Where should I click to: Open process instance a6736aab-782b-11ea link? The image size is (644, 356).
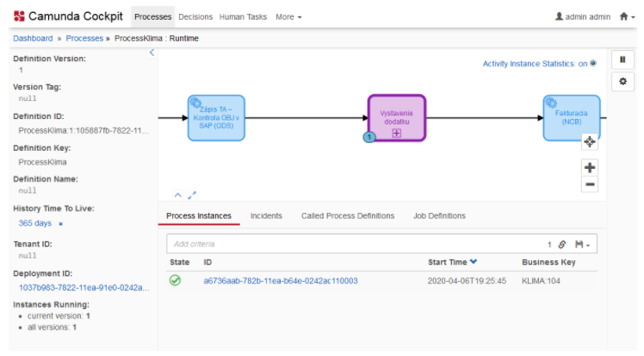(281, 281)
